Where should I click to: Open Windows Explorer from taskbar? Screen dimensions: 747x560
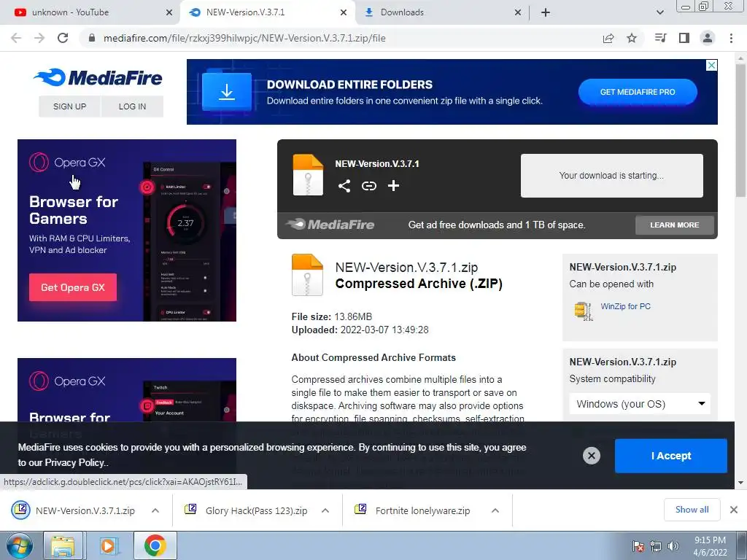(x=63, y=545)
